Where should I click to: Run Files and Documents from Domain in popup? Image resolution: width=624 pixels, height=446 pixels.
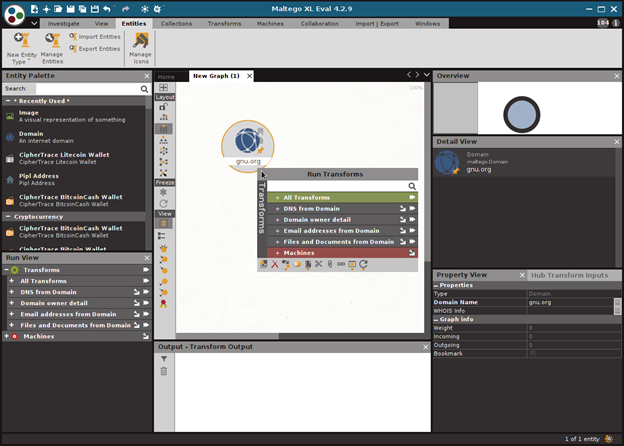coord(412,242)
